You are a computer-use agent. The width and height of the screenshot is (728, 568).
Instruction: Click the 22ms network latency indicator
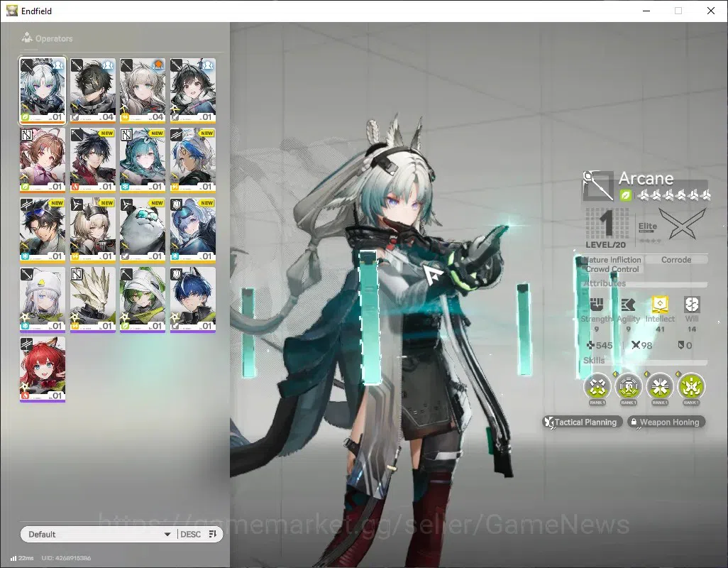click(x=22, y=558)
